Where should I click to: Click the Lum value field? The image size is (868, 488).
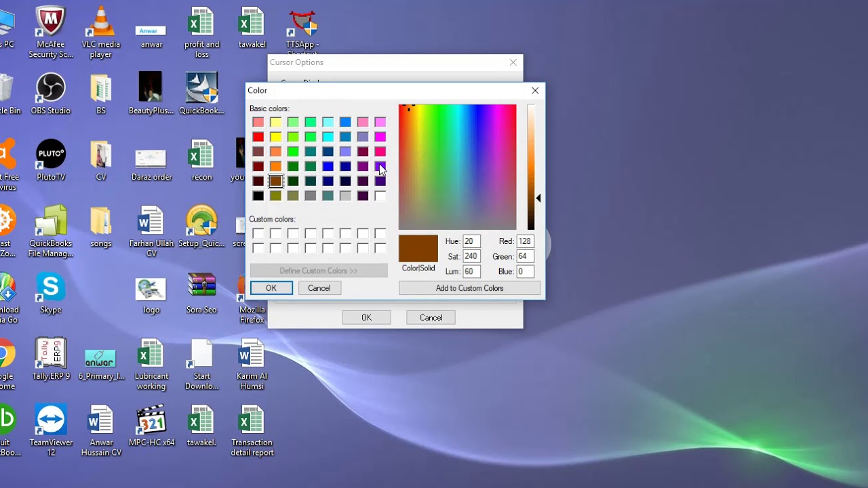pos(472,271)
